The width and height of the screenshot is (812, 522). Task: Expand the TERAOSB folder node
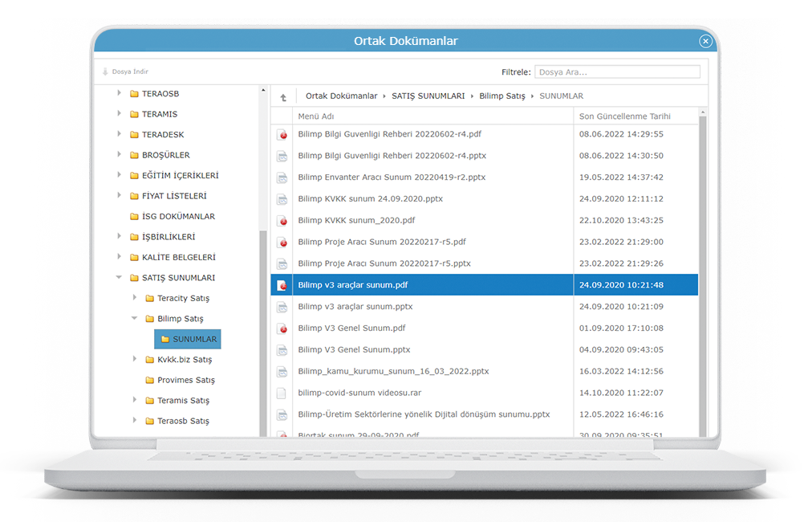coord(119,93)
